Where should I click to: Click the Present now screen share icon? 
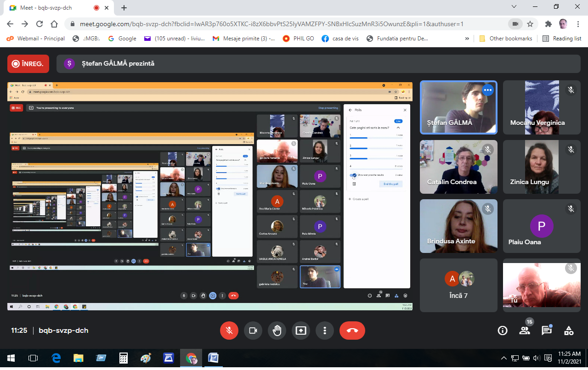[300, 331]
